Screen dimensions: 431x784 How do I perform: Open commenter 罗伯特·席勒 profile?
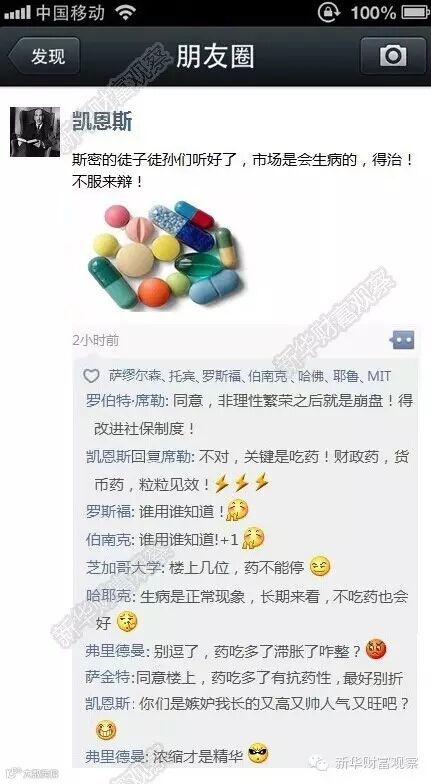coord(124,402)
